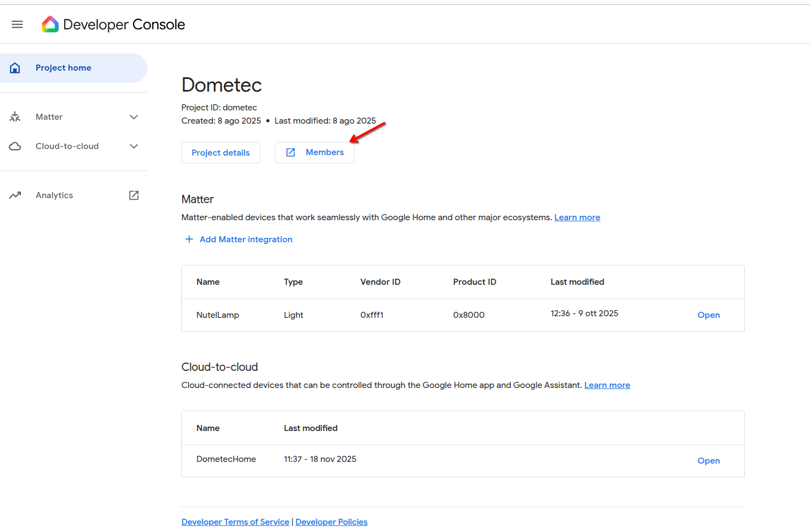Click the Cloud-to-cloud cloud icon in sidebar
This screenshot has width=810, height=532.
[x=15, y=146]
